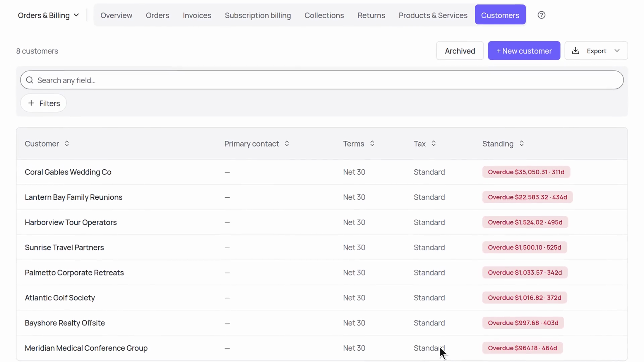Viewport: 644px width, 362px height.
Task: Open Meridian Medical Conference Group row
Action: point(322,348)
